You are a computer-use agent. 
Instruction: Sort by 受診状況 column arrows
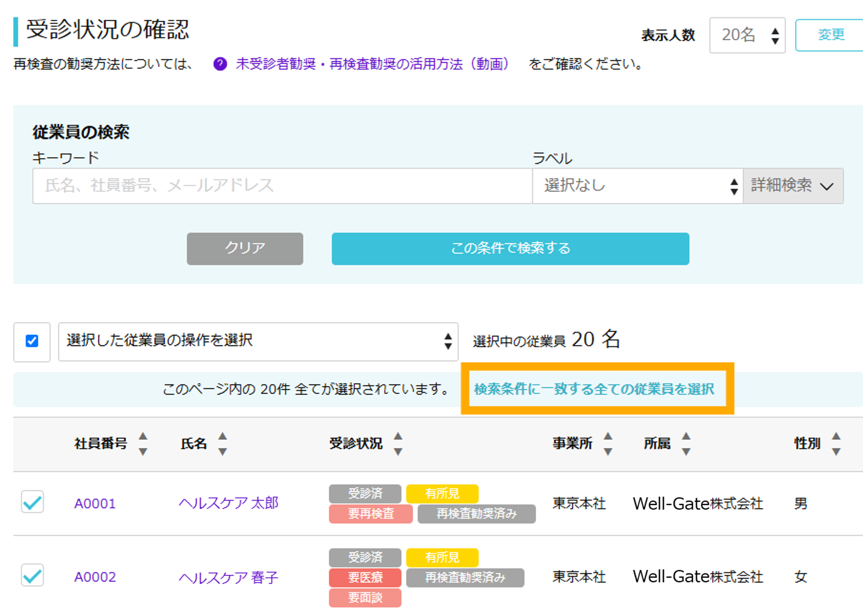398,443
